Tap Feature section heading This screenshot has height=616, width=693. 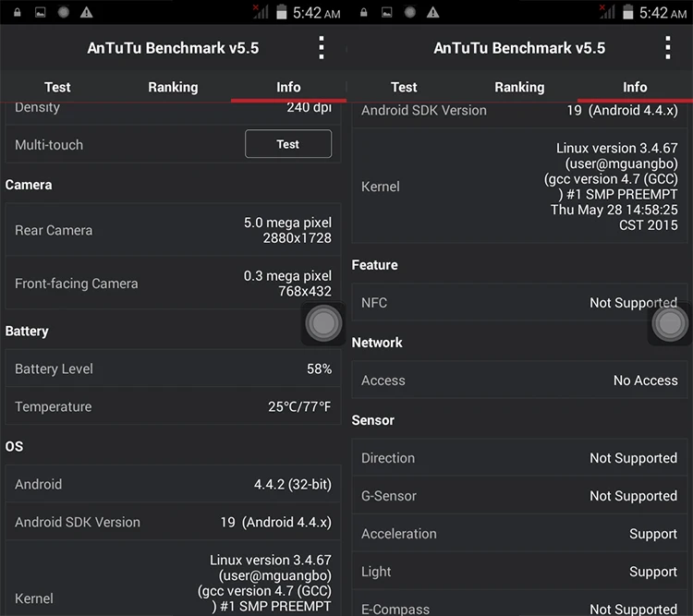tap(375, 265)
